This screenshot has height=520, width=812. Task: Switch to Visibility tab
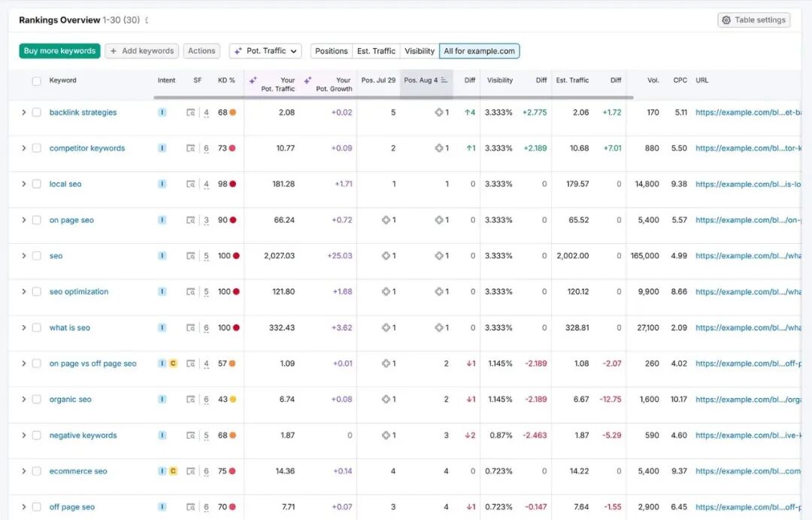[420, 51]
